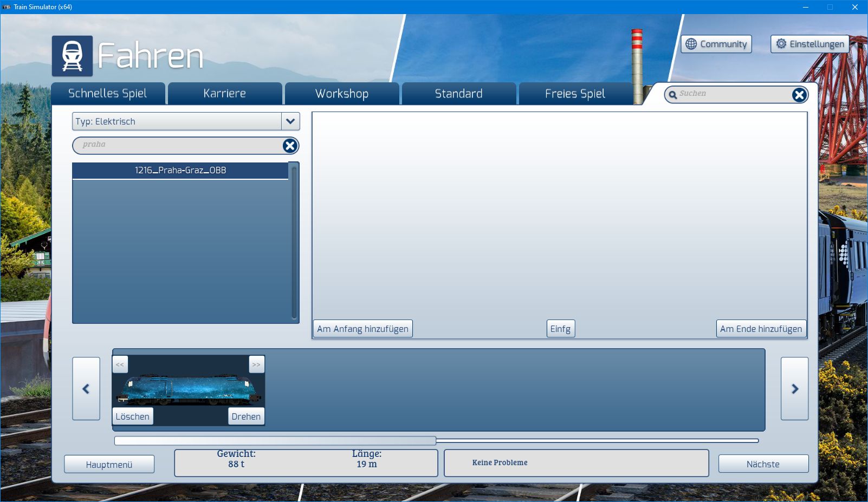
Task: Open the Typ: Elektrisch combo box
Action: tap(186, 121)
